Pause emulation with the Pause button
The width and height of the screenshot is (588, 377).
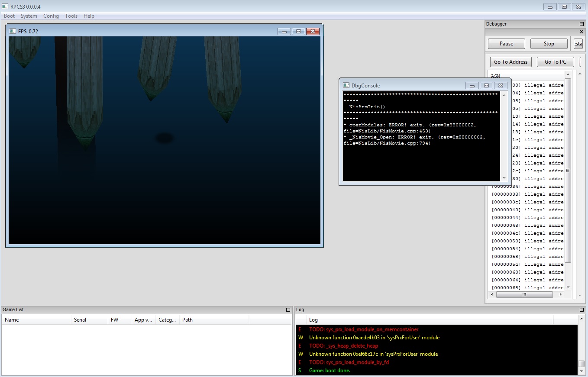click(506, 44)
